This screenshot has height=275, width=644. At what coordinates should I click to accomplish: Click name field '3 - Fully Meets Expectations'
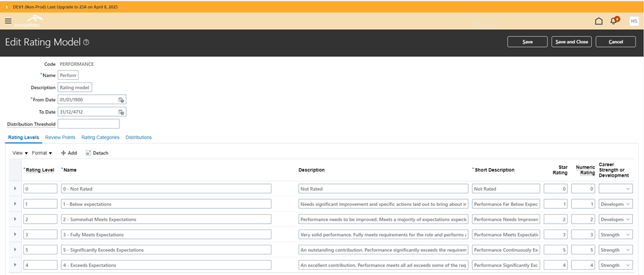[166, 234]
